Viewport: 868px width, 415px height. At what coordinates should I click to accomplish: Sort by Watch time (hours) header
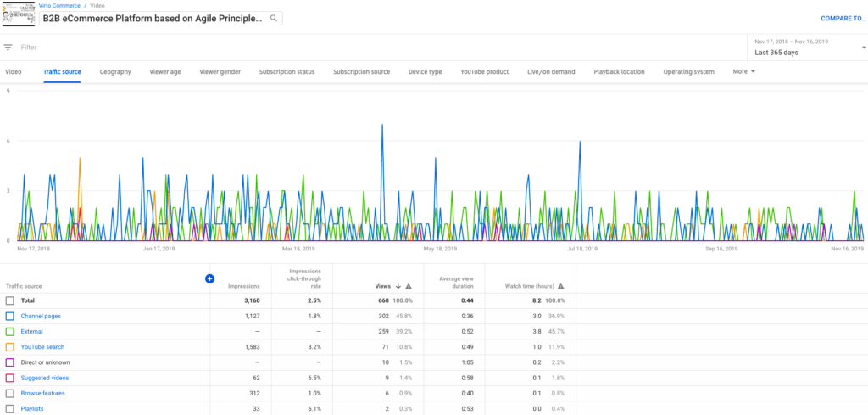click(x=529, y=287)
